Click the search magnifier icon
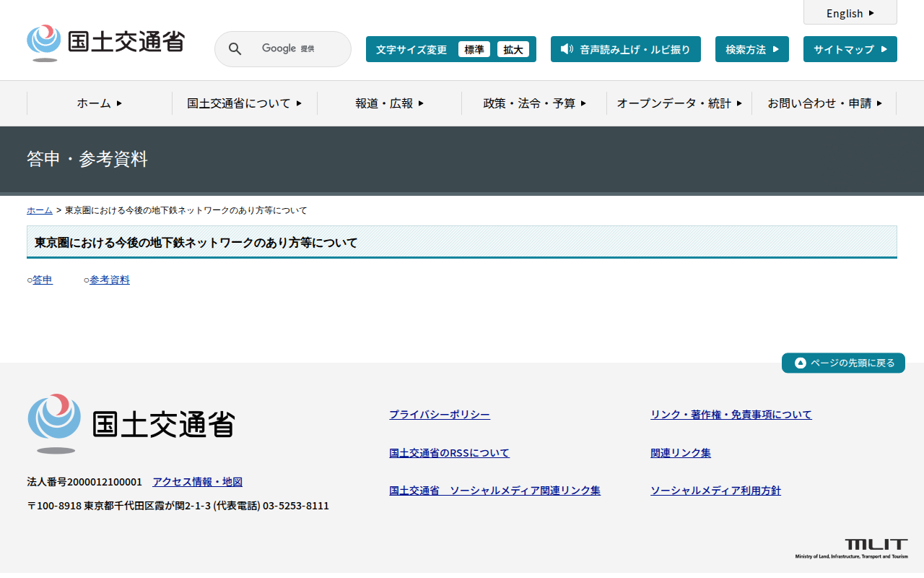This screenshot has height=578, width=924. (235, 49)
